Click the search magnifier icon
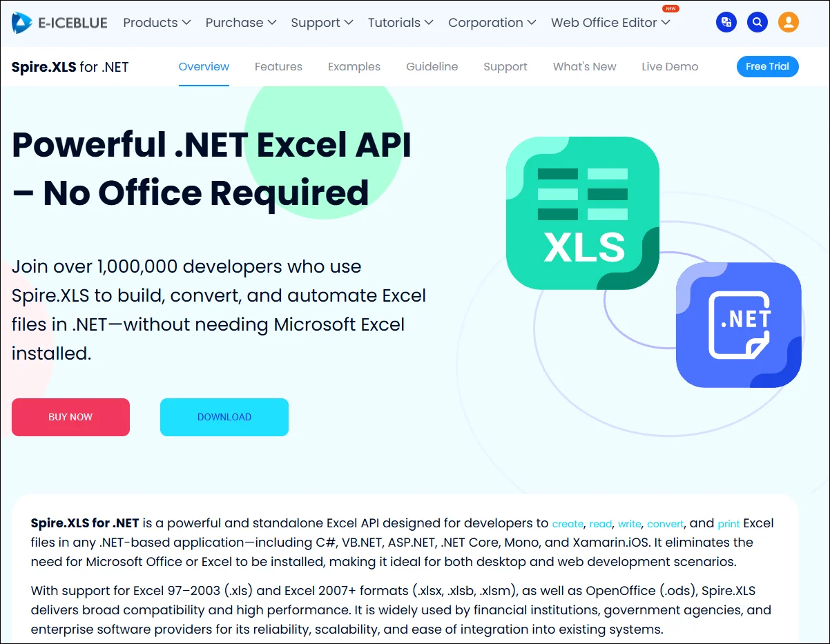This screenshot has width=830, height=644. tap(757, 23)
